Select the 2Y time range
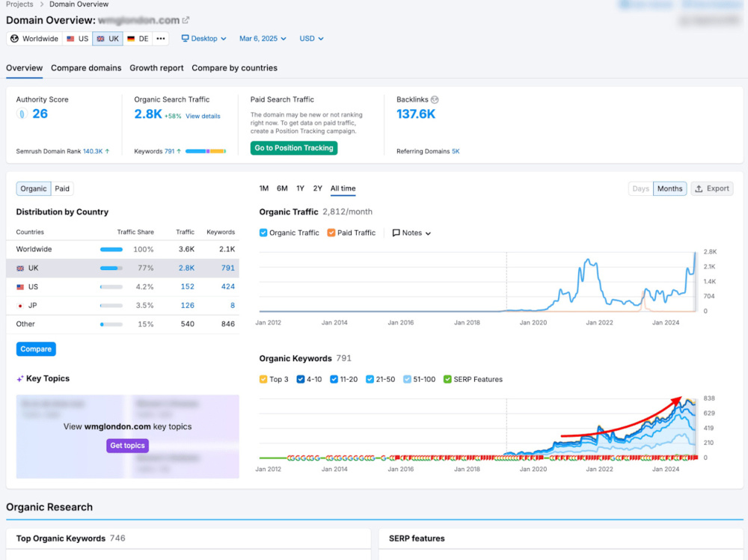This screenshot has width=748, height=560. click(318, 188)
